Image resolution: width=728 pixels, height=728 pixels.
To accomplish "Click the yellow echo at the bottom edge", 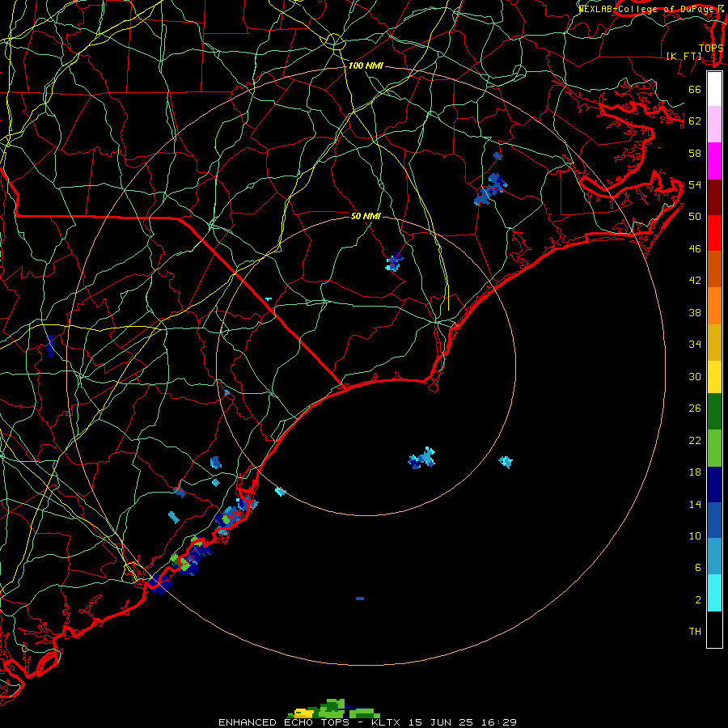I will pos(303,713).
